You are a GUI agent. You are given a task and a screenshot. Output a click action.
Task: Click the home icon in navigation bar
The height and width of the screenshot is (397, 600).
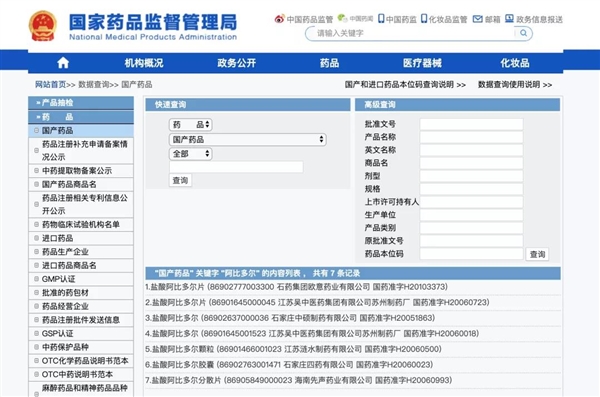(x=63, y=63)
